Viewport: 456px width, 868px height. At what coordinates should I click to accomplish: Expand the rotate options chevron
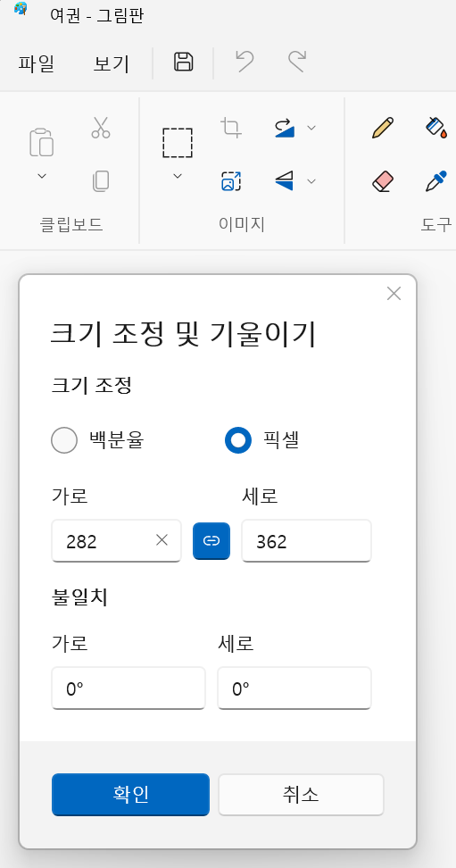311,128
